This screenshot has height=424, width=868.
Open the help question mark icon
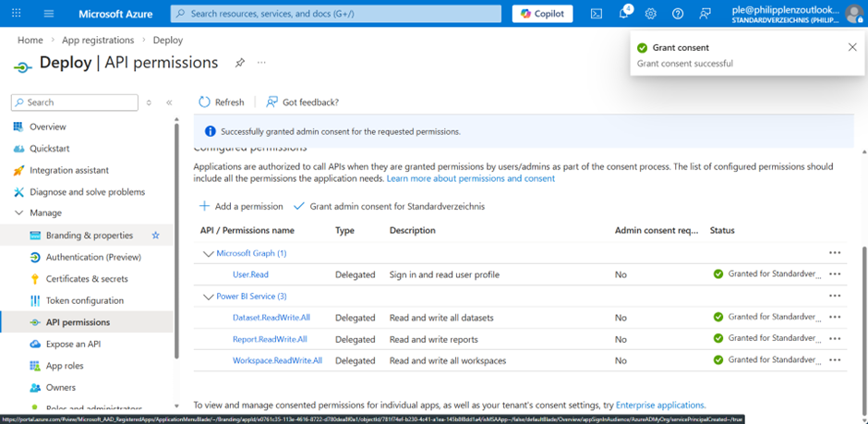(678, 14)
